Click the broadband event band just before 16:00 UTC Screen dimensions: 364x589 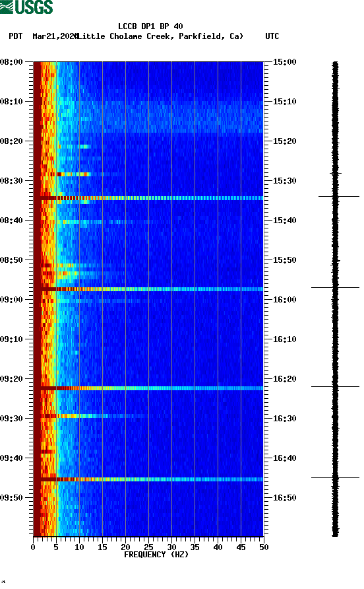tap(148, 289)
